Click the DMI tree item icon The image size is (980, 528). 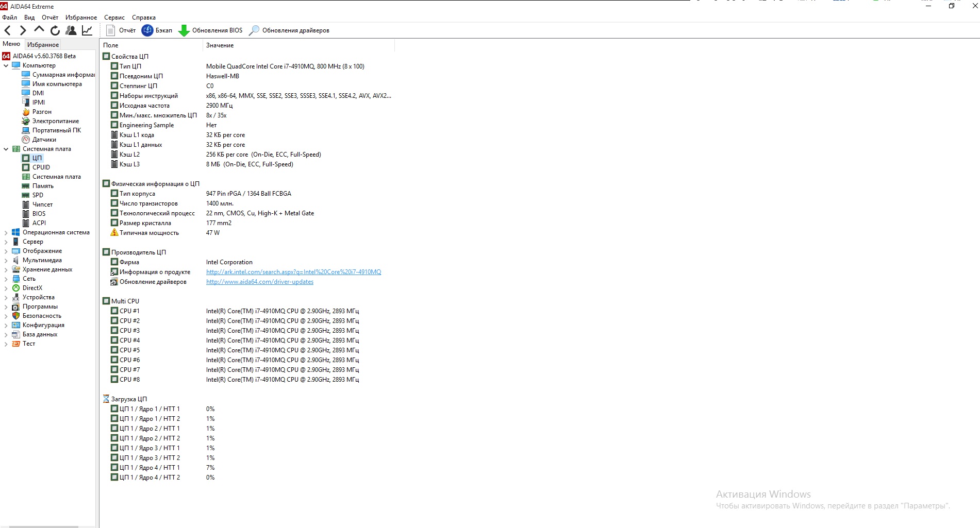click(26, 93)
